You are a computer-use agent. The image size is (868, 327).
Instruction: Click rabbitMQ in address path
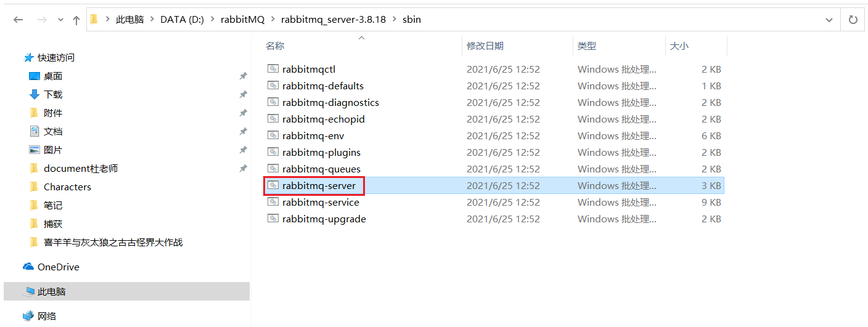[x=242, y=20]
